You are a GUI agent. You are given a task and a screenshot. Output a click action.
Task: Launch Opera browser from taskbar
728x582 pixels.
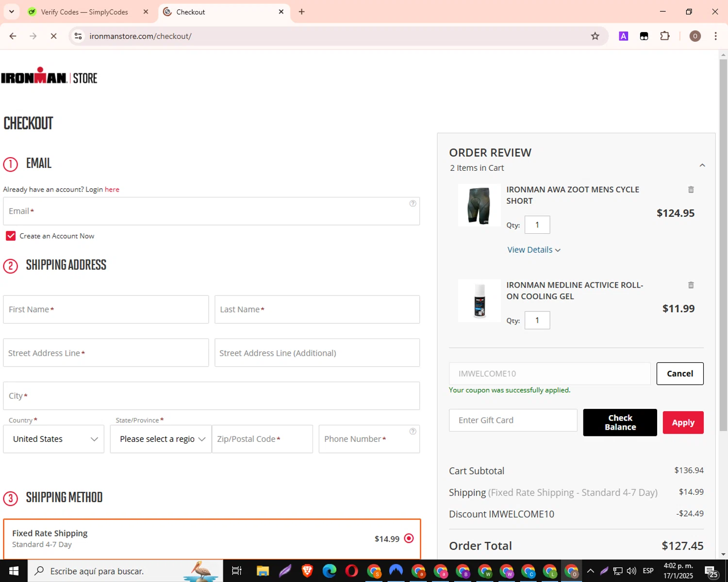[352, 571]
